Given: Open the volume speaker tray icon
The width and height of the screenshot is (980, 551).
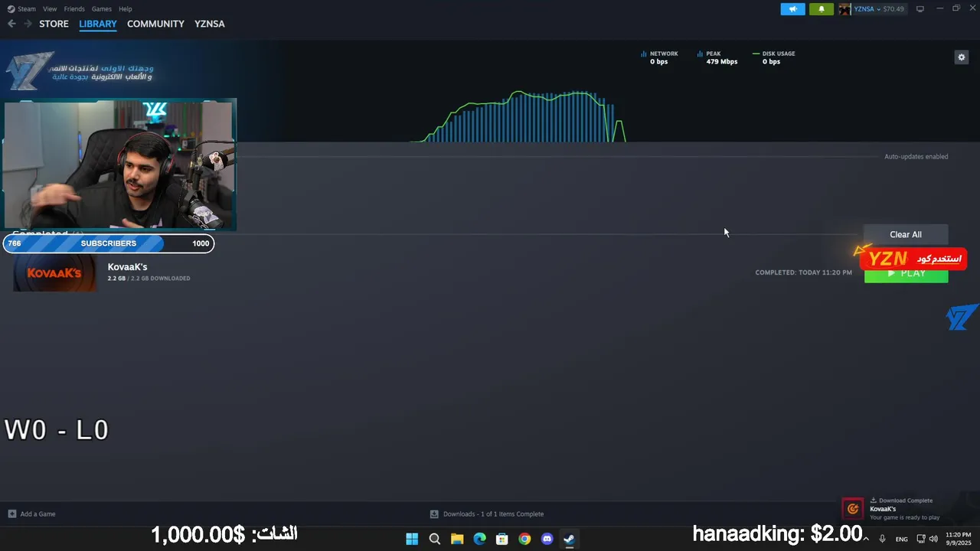Looking at the screenshot, I should pyautogui.click(x=933, y=539).
